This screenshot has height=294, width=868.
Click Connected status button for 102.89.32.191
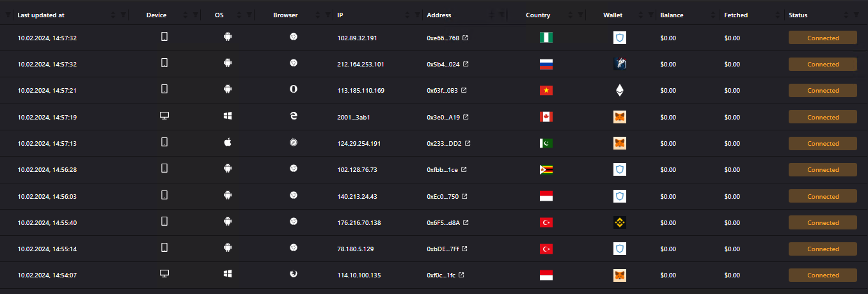[x=823, y=38]
